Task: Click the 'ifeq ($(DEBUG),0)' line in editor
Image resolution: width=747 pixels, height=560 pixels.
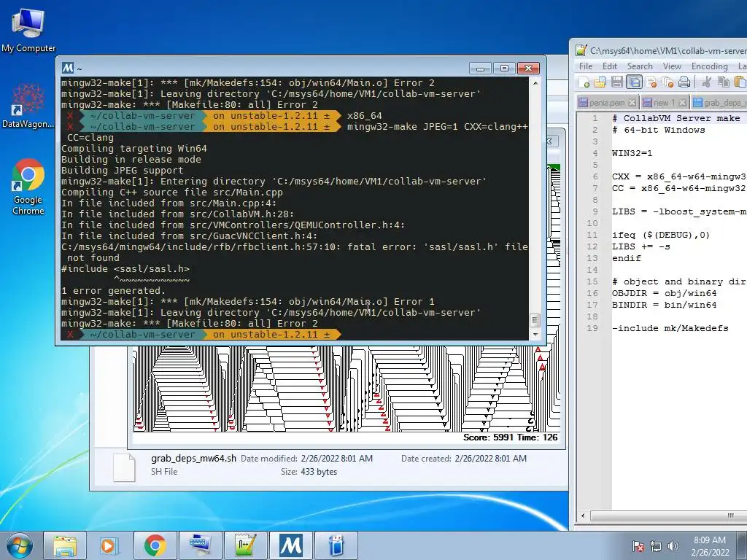Action: [x=661, y=235]
